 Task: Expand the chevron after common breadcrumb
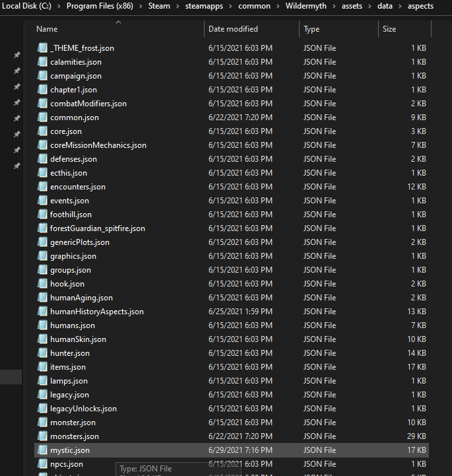pos(278,7)
